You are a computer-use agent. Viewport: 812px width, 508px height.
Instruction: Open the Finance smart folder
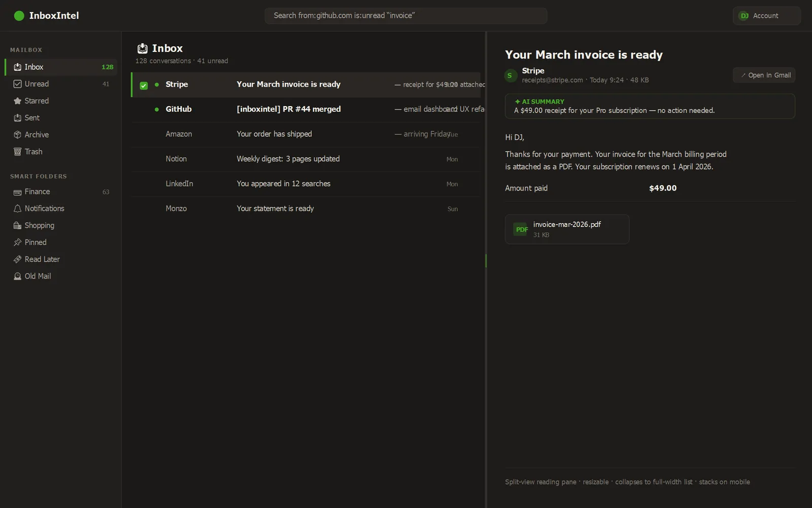click(61, 192)
